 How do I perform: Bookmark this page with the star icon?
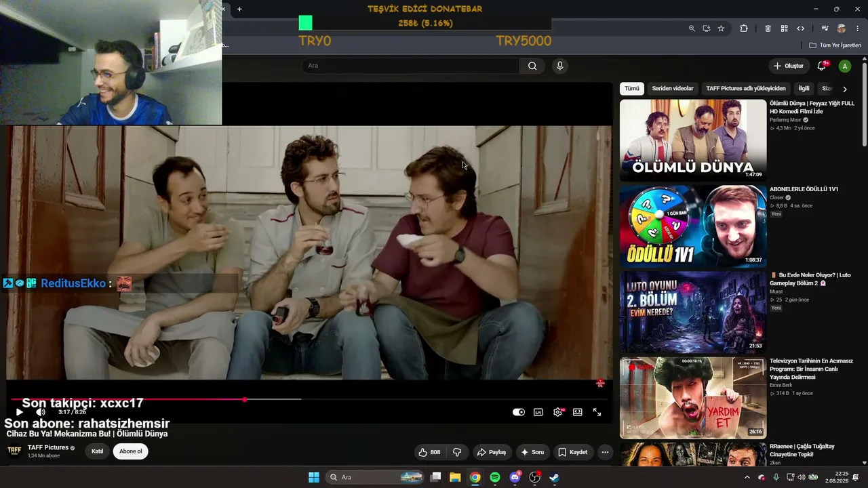721,28
